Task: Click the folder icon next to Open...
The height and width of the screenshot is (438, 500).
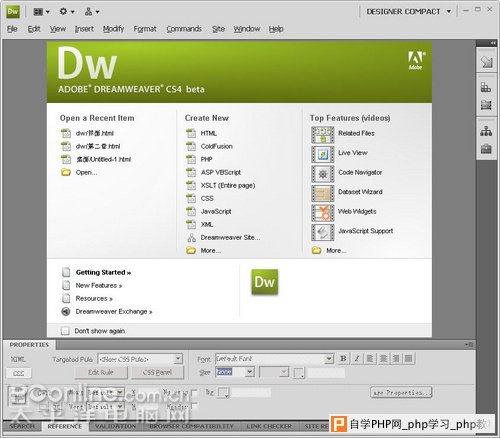Action: [x=66, y=172]
